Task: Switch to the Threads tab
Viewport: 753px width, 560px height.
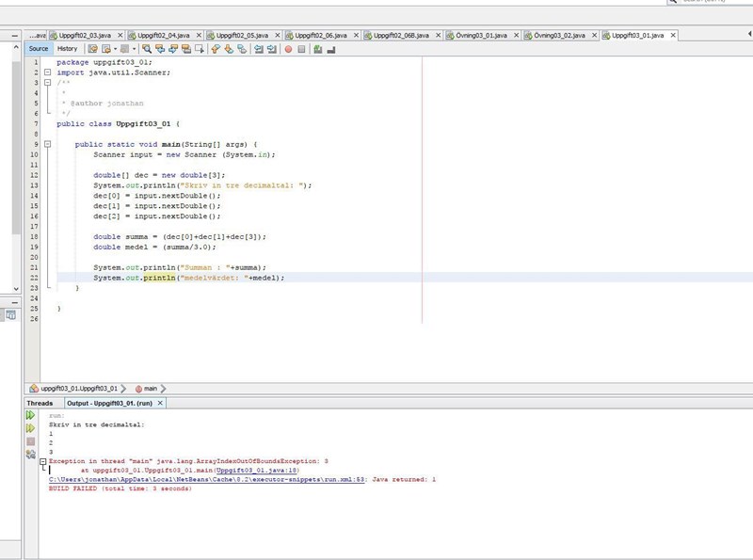Action: point(40,403)
